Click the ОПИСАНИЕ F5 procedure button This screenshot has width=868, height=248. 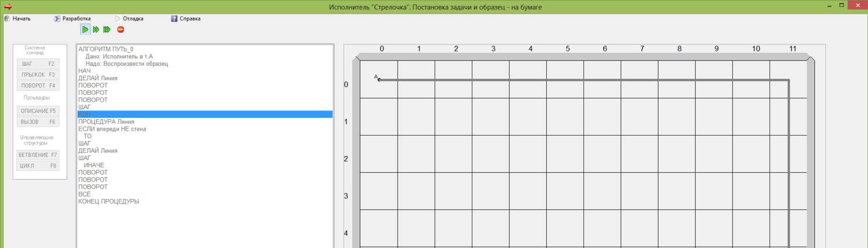[x=38, y=111]
